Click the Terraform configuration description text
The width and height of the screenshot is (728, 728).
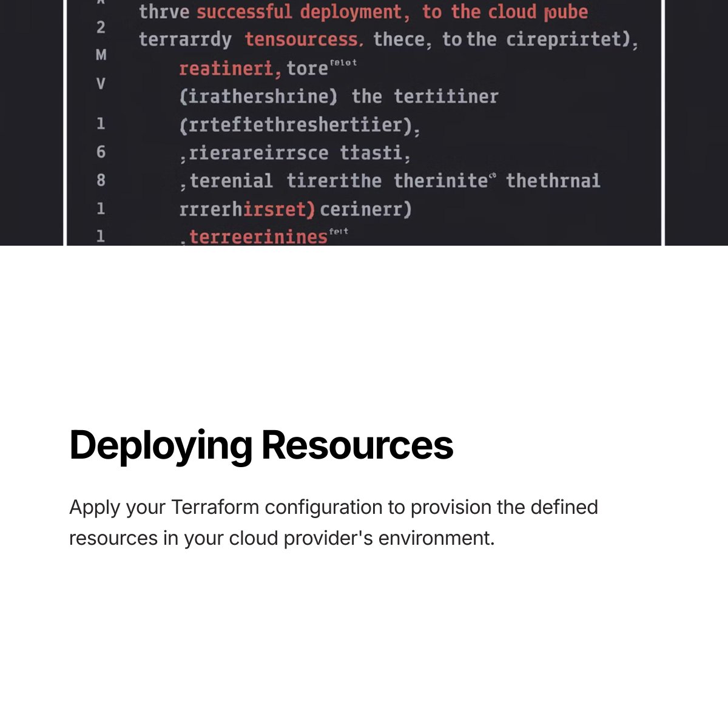tap(334, 522)
